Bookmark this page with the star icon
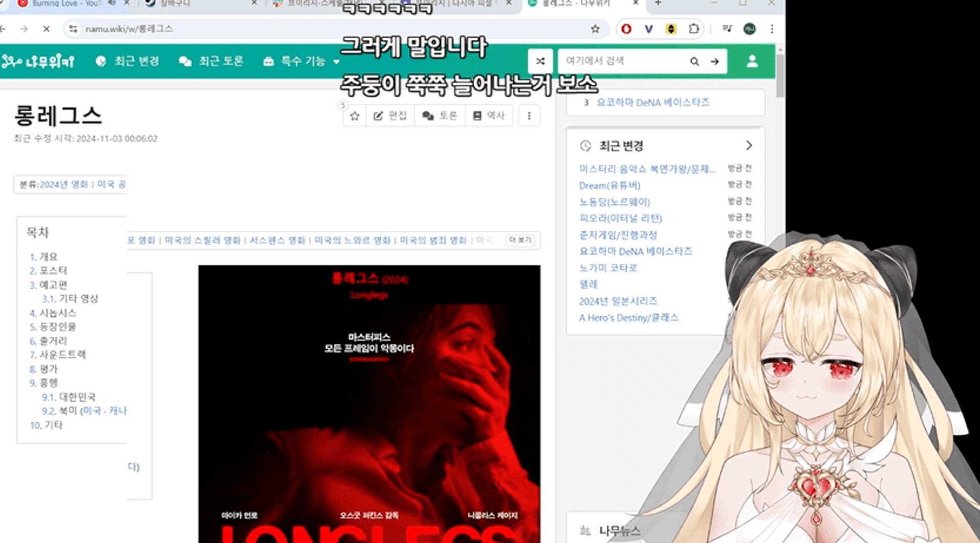The width and height of the screenshot is (980, 543). click(x=595, y=29)
